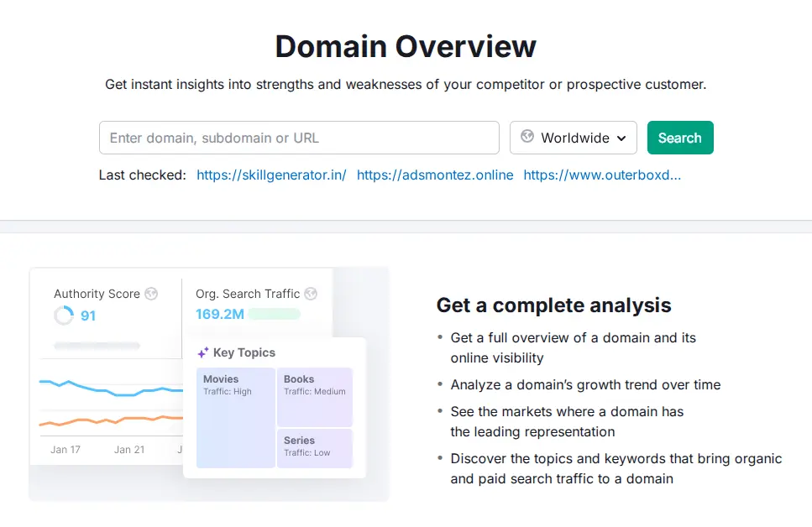
Task: Select the Movies topic tile
Action: pyautogui.click(x=236, y=417)
